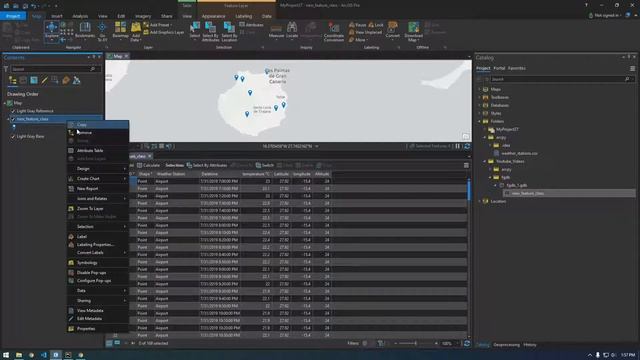The width and height of the screenshot is (640, 360).
Task: Switch to the Portal tab in Catalog
Action: (x=499, y=68)
